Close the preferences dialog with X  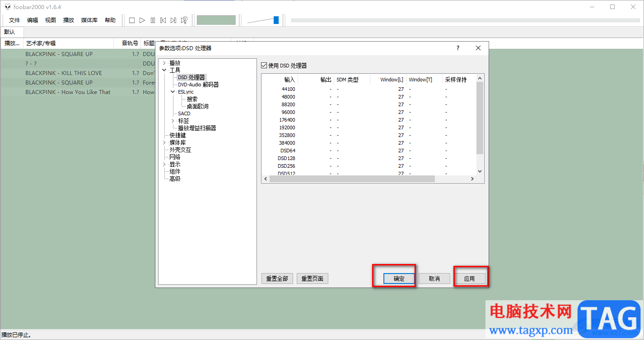point(478,48)
